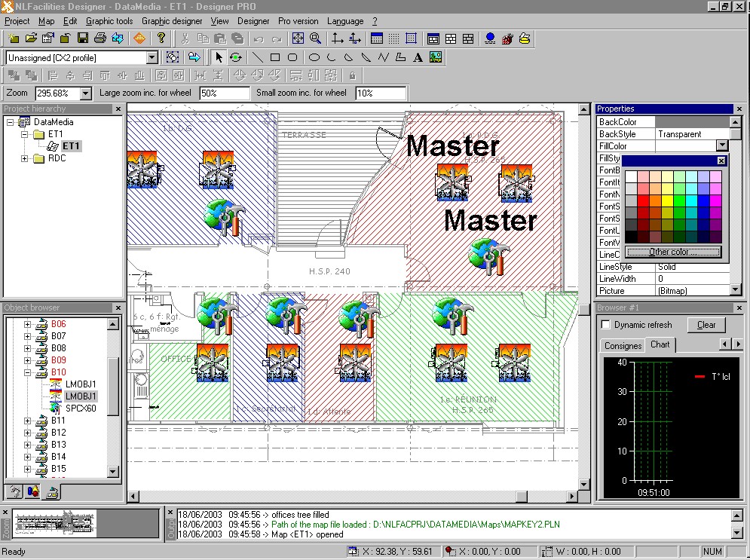Open the Graphic tools menu
The height and width of the screenshot is (560, 750).
click(x=109, y=21)
